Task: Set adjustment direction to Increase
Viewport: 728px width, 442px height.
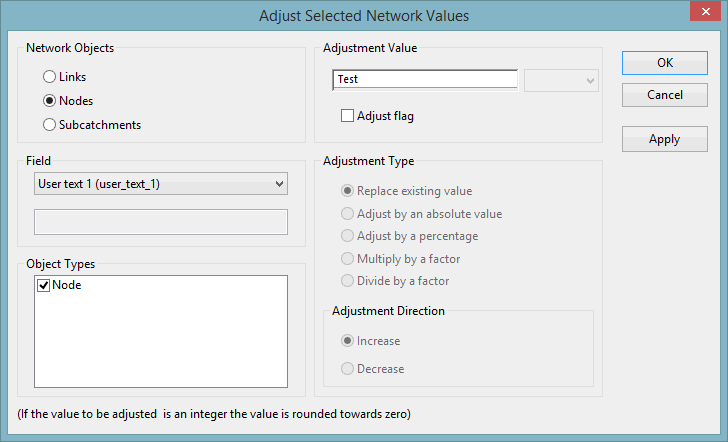Action: pyautogui.click(x=348, y=341)
